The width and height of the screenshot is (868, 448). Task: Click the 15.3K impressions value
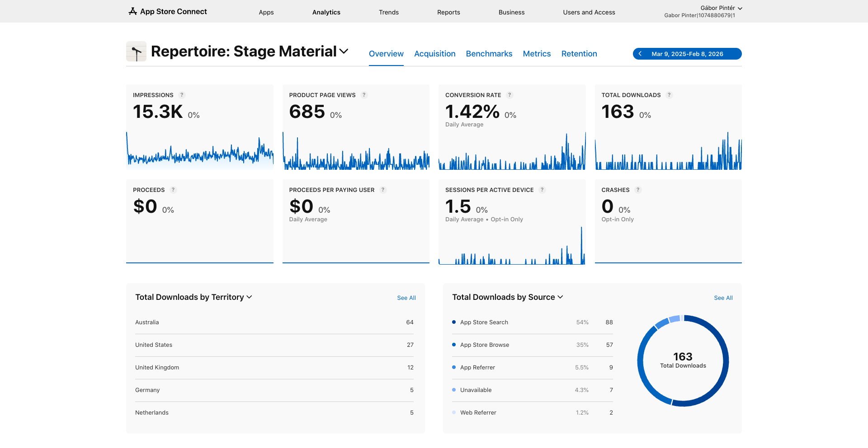pos(158,112)
